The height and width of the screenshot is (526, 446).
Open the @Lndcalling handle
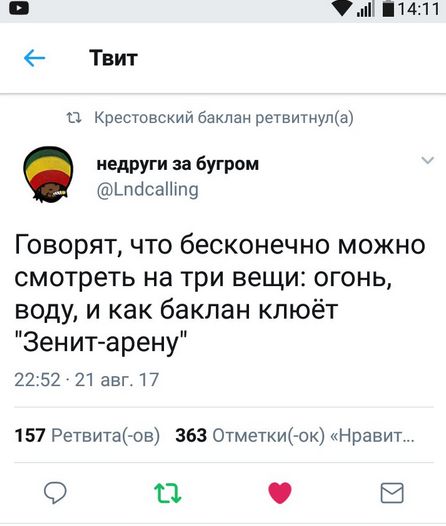pyautogui.click(x=148, y=190)
